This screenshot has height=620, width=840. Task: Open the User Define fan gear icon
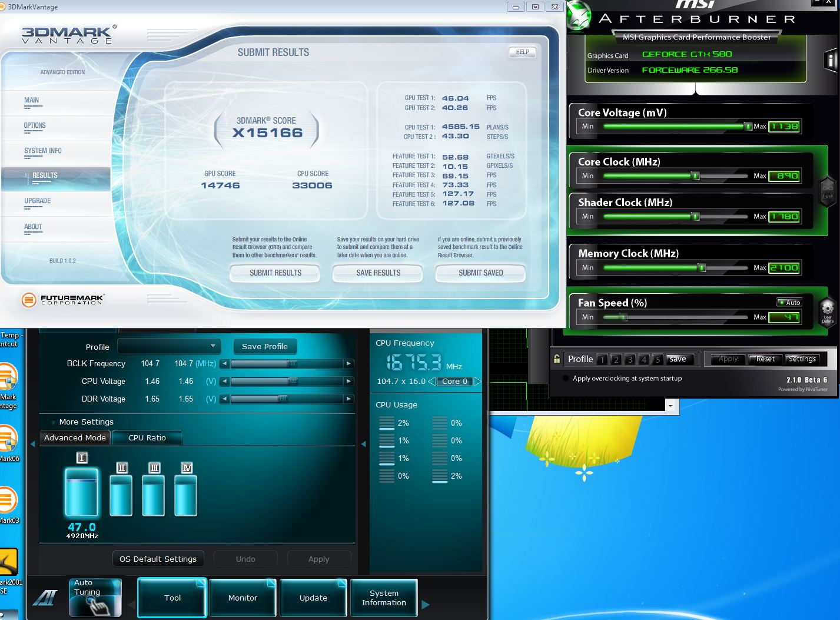(828, 311)
